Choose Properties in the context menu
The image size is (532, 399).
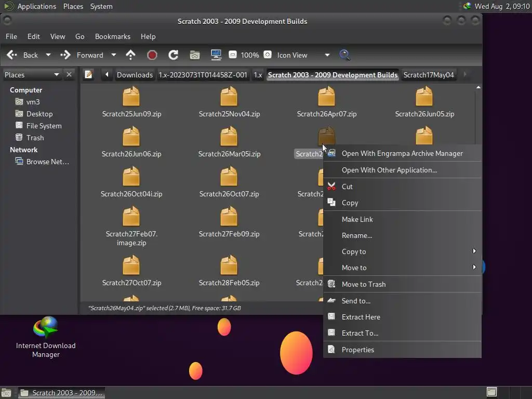[x=403, y=350]
